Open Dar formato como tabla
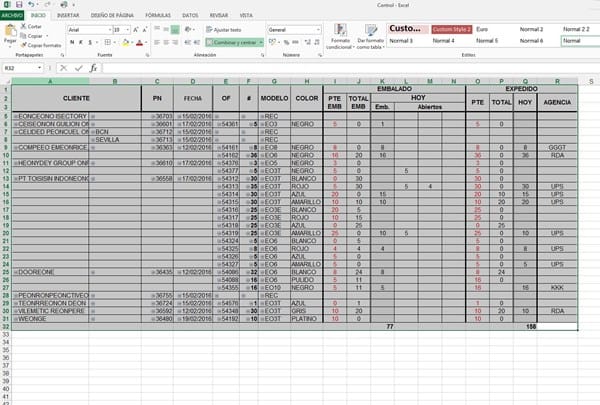This screenshot has height=405, width=600. click(370, 36)
